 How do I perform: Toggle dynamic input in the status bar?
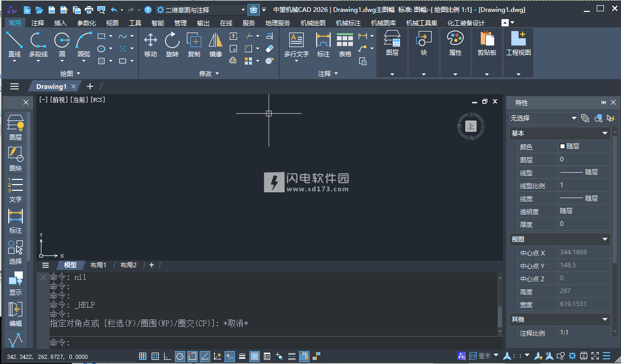[x=230, y=356]
